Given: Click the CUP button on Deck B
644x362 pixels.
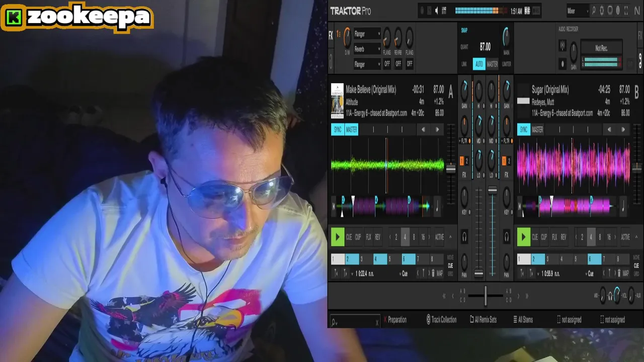Looking at the screenshot, I should [x=544, y=237].
